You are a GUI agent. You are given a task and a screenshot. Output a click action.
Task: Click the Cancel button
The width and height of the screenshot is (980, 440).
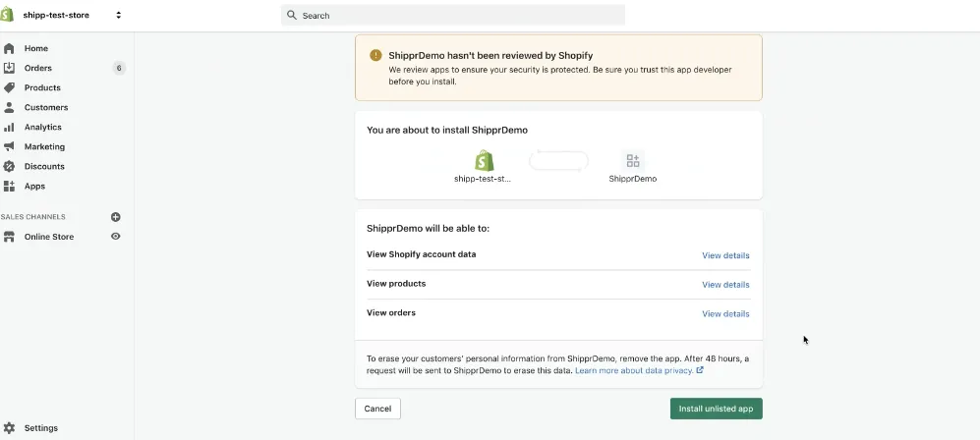[377, 409]
